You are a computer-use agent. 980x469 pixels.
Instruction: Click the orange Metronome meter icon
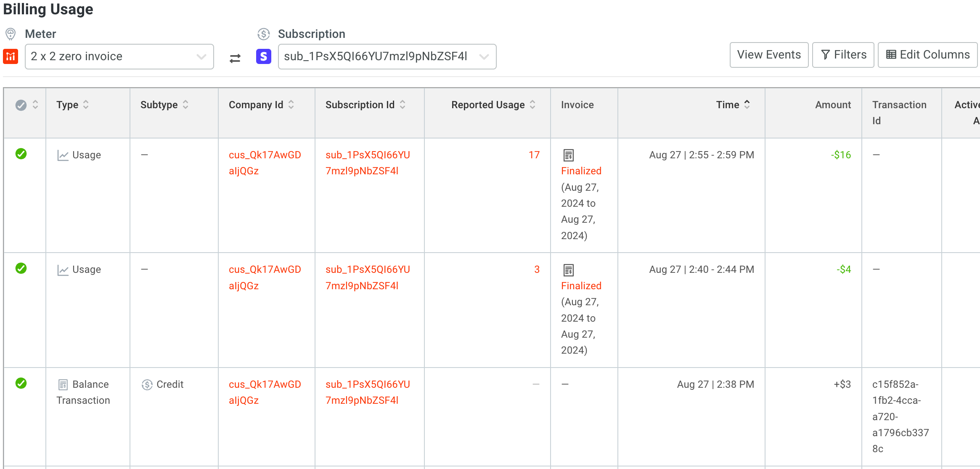[x=11, y=56]
